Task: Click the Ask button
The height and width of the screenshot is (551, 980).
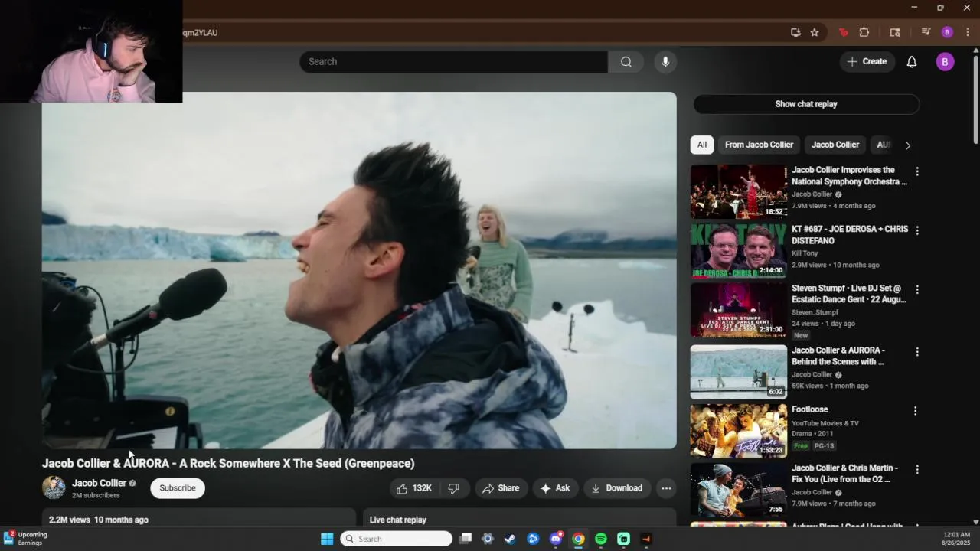Action: tap(556, 488)
